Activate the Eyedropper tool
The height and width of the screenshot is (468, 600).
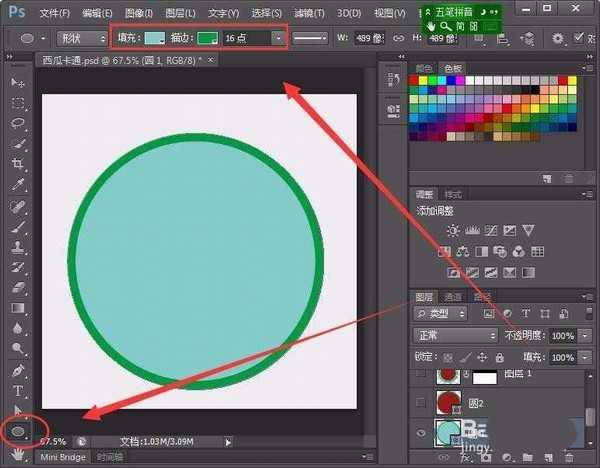pyautogui.click(x=18, y=185)
